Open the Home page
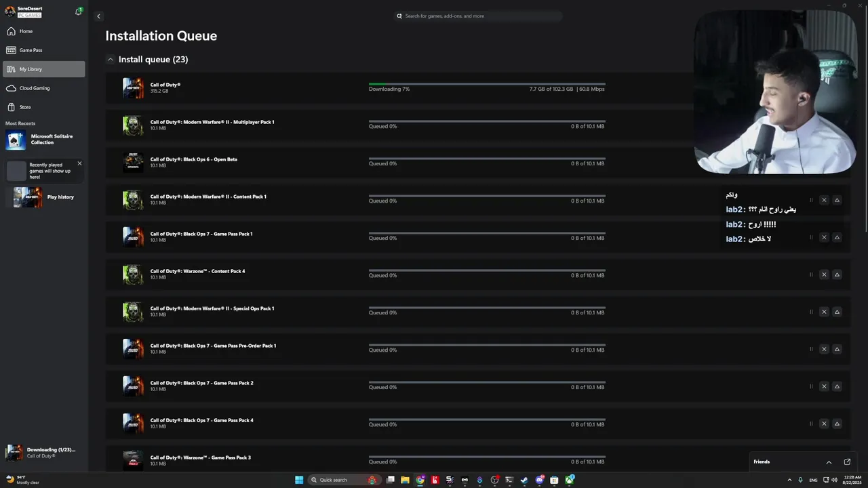The image size is (868, 488). 43,31
